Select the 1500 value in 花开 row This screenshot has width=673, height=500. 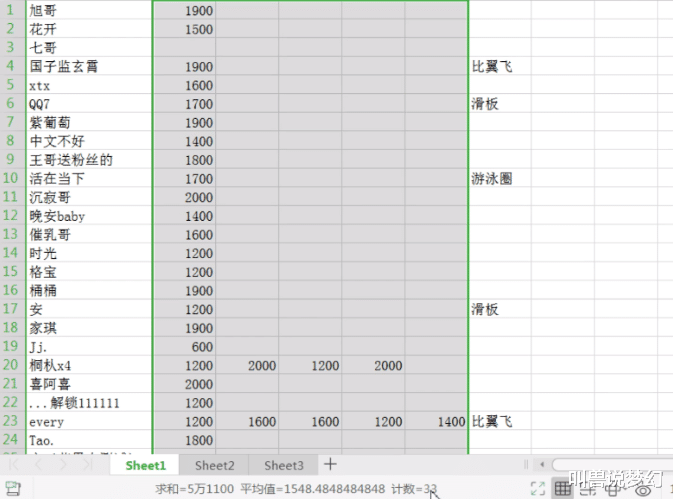pyautogui.click(x=184, y=29)
